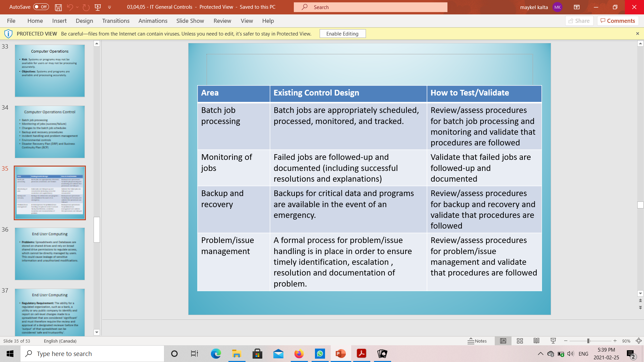Image resolution: width=644 pixels, height=362 pixels.
Task: Start presentation from beginning icon
Action: pos(98,7)
